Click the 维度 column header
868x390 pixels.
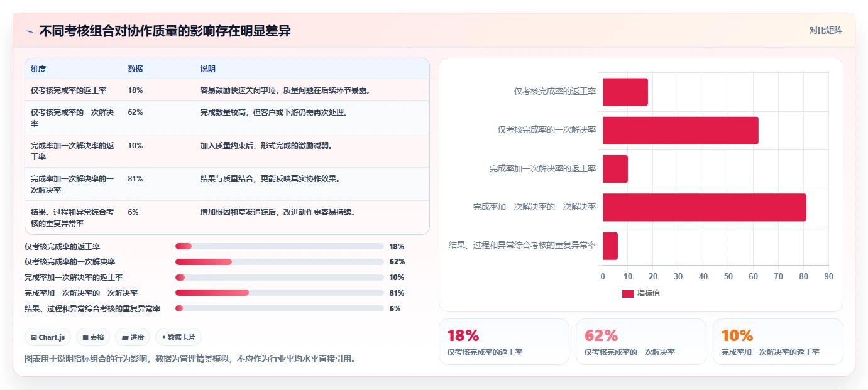tap(38, 69)
